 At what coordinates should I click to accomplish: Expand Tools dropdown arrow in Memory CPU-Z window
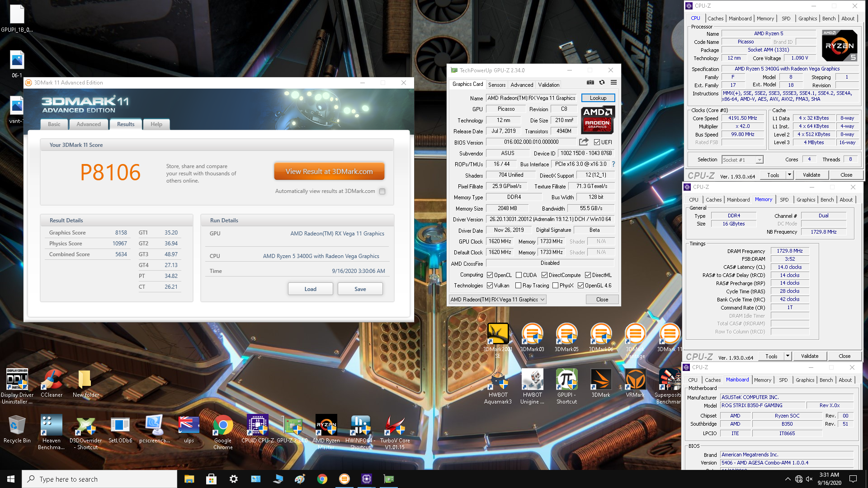pos(788,356)
